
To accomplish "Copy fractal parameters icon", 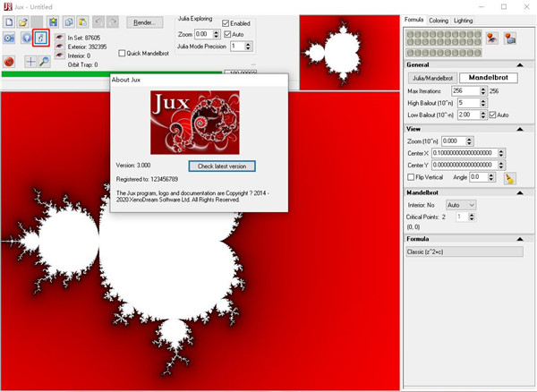I will (69, 22).
